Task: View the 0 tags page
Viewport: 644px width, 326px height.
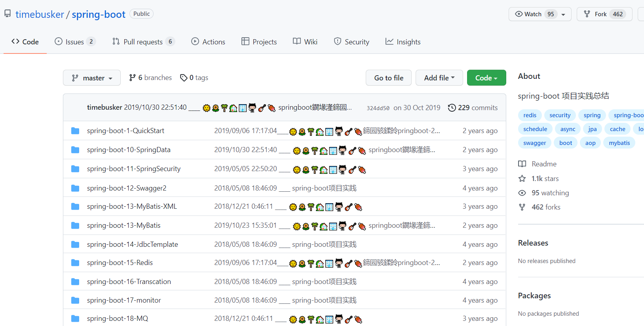Action: 194,78
